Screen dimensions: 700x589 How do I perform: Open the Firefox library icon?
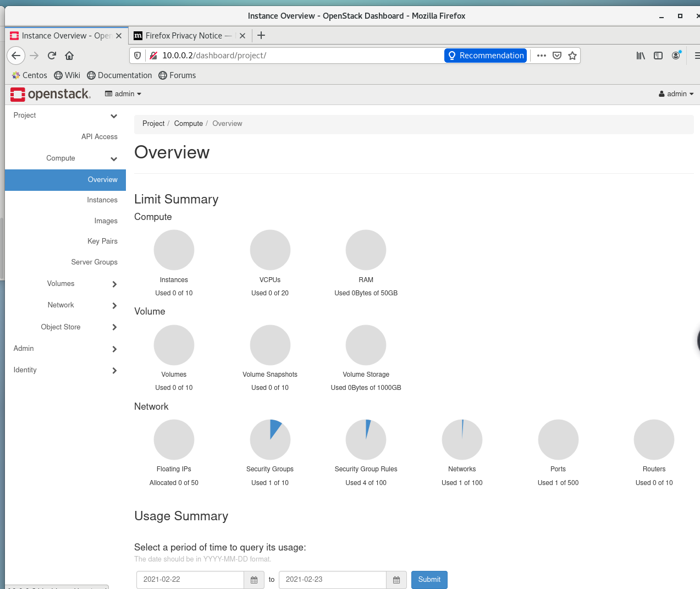coord(641,56)
